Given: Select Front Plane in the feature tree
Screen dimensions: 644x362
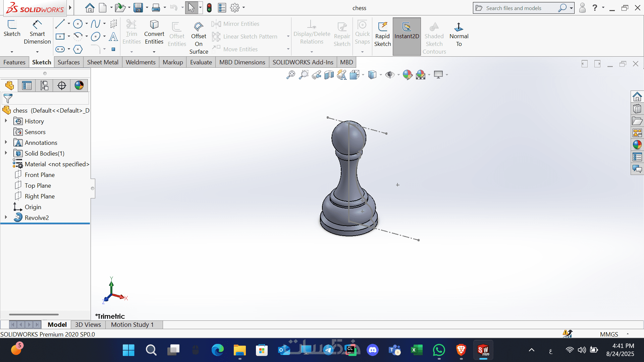Looking at the screenshot, I should pos(40,175).
